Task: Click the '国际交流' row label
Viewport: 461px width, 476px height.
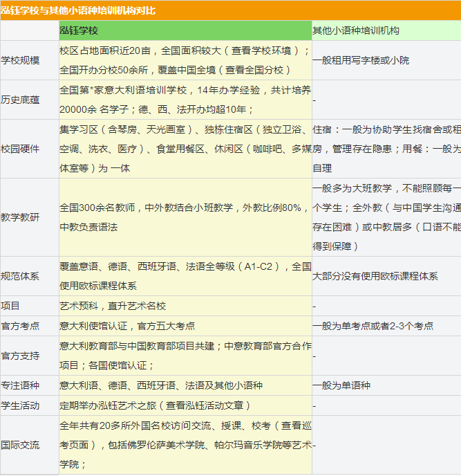Action: [20, 445]
